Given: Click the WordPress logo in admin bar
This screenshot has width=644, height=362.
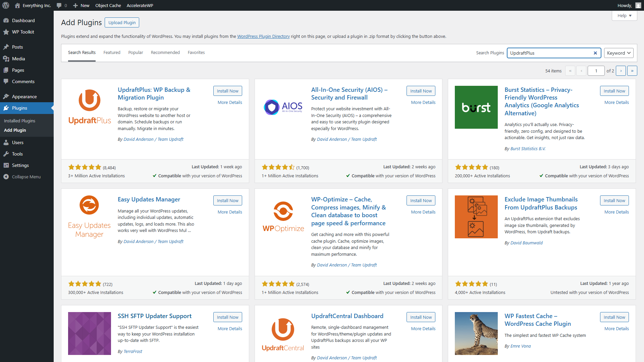Looking at the screenshot, I should coord(6,5).
